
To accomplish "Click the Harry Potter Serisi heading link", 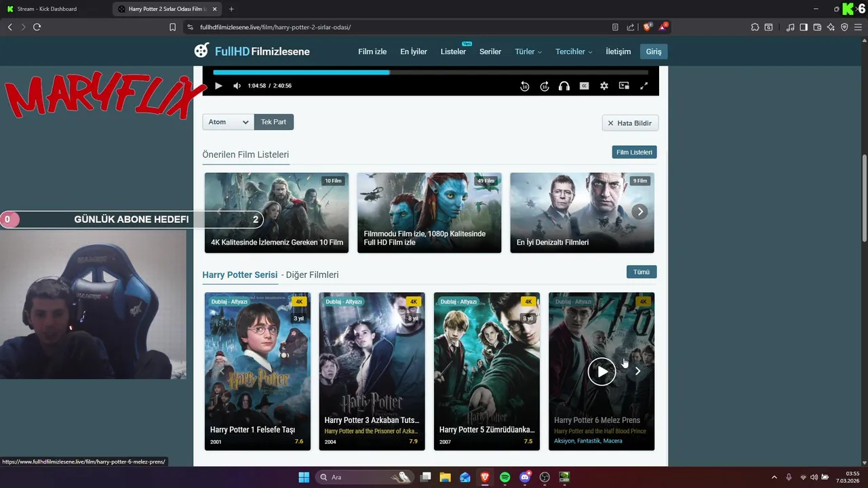I will tap(240, 274).
